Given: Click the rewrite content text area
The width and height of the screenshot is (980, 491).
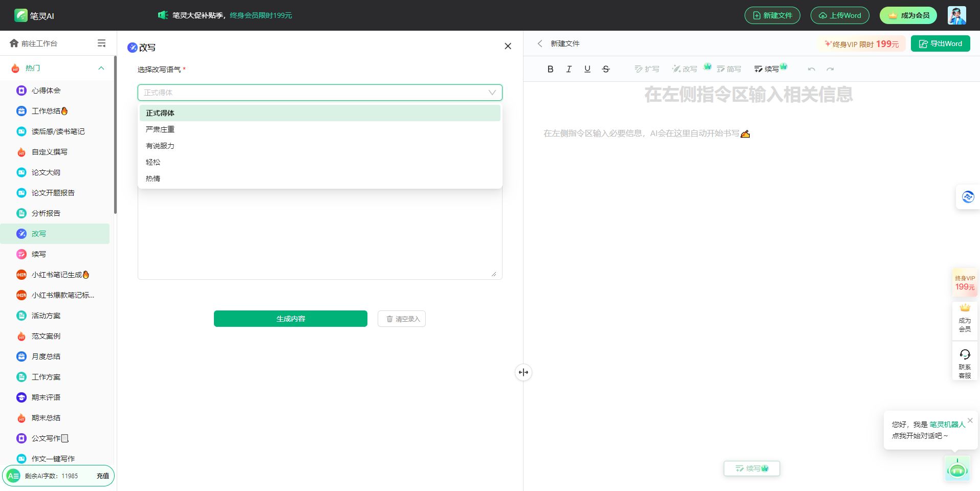Looking at the screenshot, I should click(x=320, y=234).
